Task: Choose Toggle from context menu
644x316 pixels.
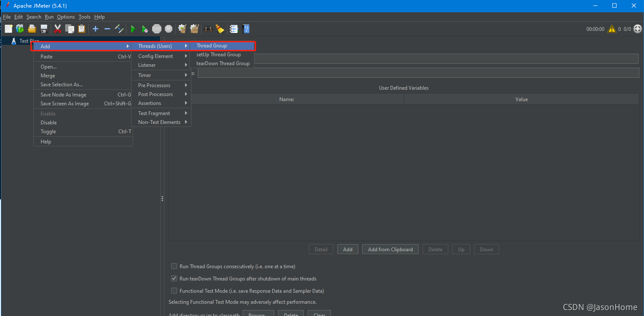Action: pos(83,132)
